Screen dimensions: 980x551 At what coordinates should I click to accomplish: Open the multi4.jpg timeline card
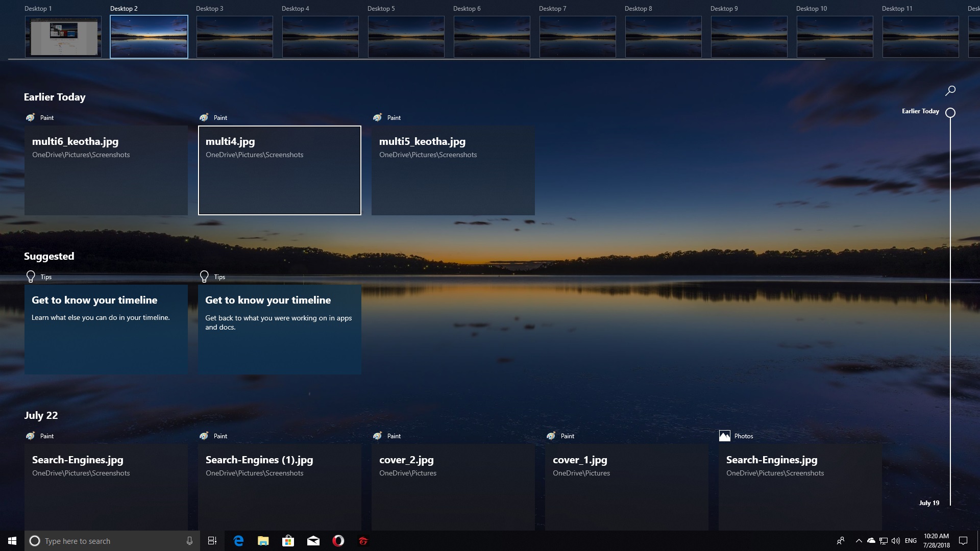280,170
